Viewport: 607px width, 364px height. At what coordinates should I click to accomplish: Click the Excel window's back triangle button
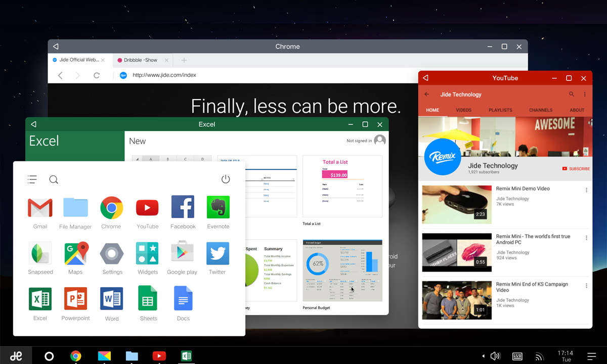pos(33,124)
